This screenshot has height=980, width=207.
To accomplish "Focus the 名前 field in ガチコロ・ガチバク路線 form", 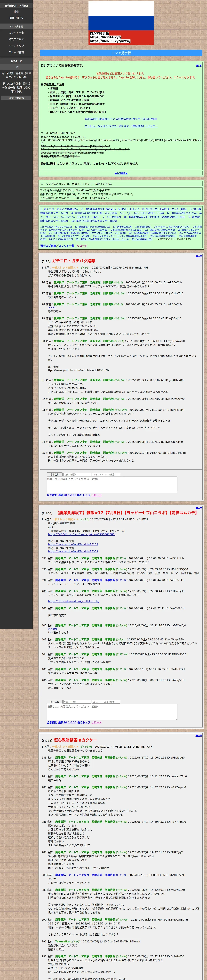I will tap(77, 474).
